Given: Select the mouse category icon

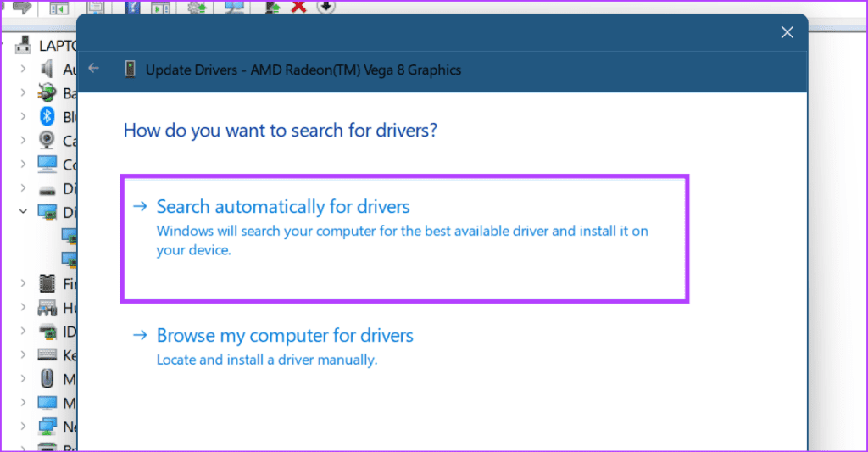Looking at the screenshot, I should coord(47,379).
